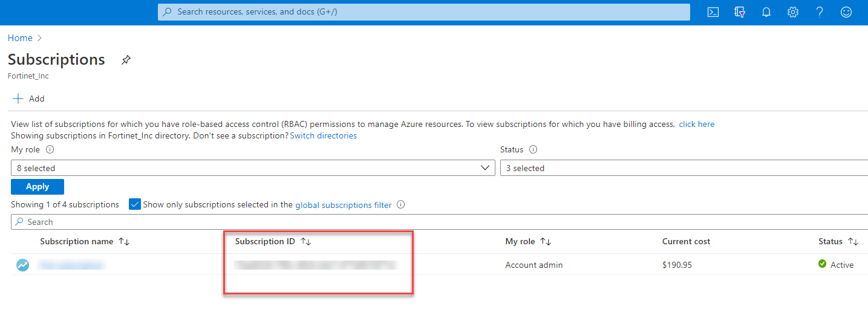Image resolution: width=868 pixels, height=318 pixels.
Task: Go to Home breadcrumb
Action: [20, 38]
